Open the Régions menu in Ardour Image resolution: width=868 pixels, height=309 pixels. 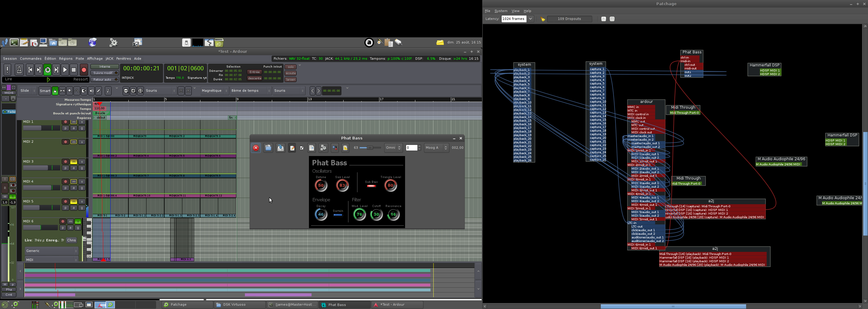click(x=65, y=59)
